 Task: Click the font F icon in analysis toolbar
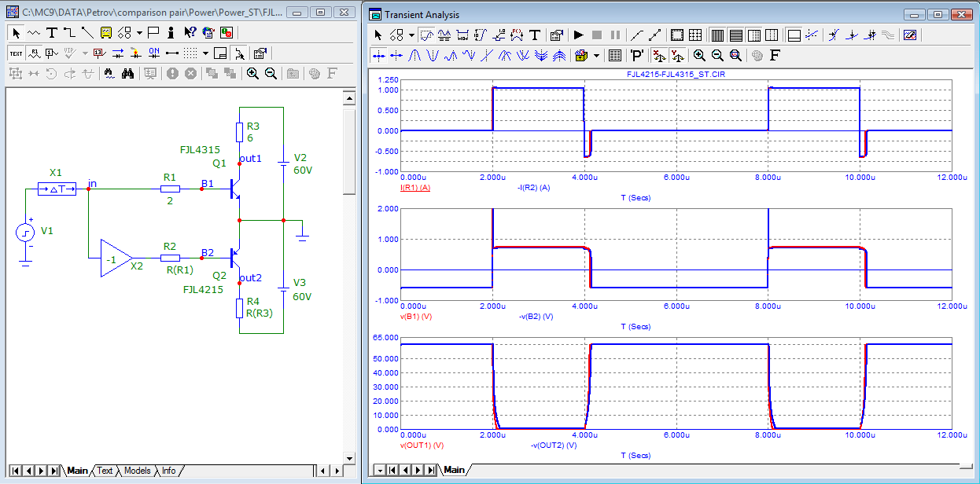774,56
